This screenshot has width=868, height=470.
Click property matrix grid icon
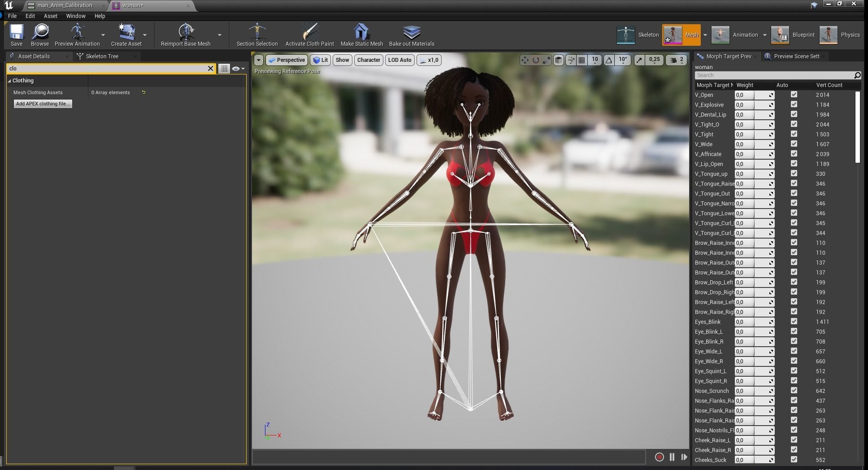[x=224, y=69]
